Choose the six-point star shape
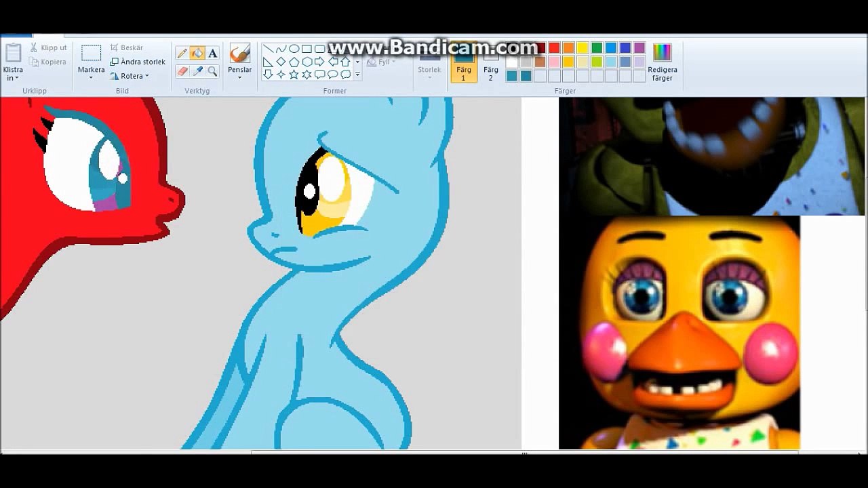 point(307,75)
